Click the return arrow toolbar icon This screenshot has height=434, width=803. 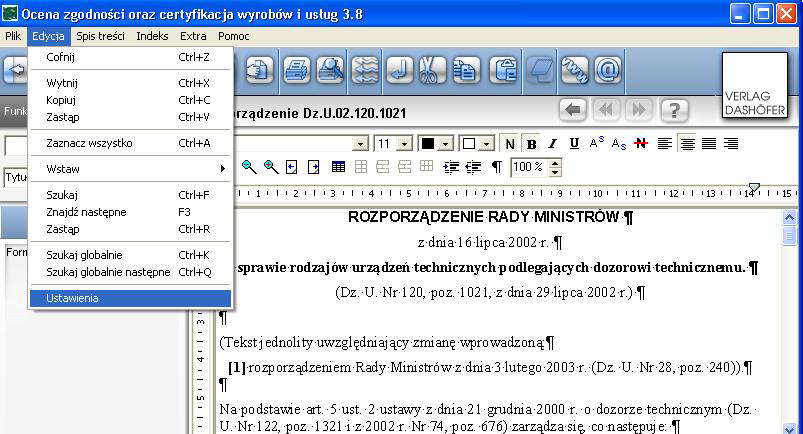[x=399, y=69]
